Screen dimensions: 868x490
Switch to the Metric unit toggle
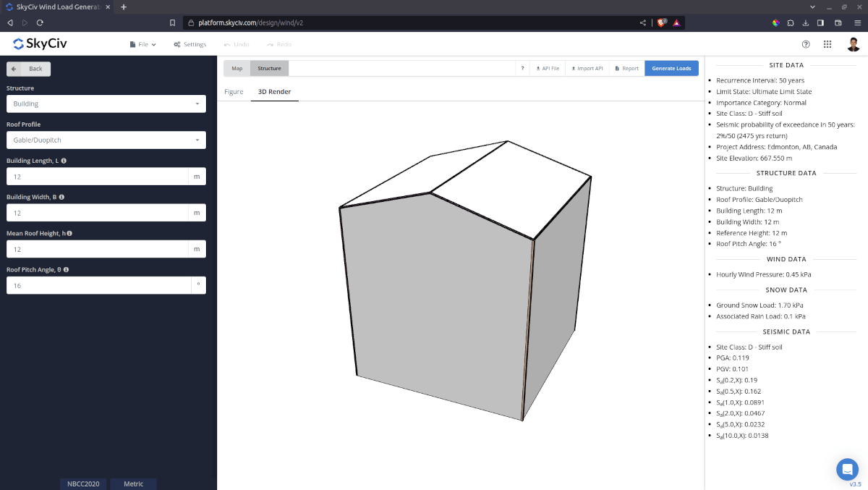tap(133, 483)
